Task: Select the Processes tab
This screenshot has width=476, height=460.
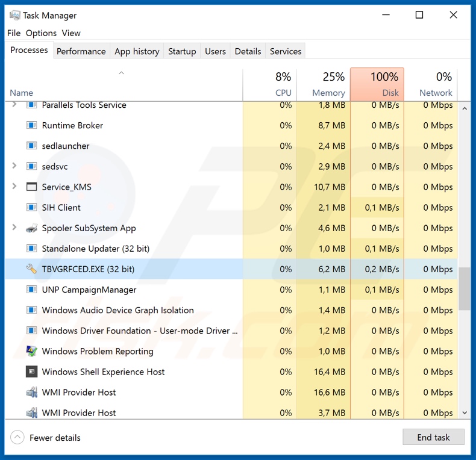Action: tap(29, 50)
